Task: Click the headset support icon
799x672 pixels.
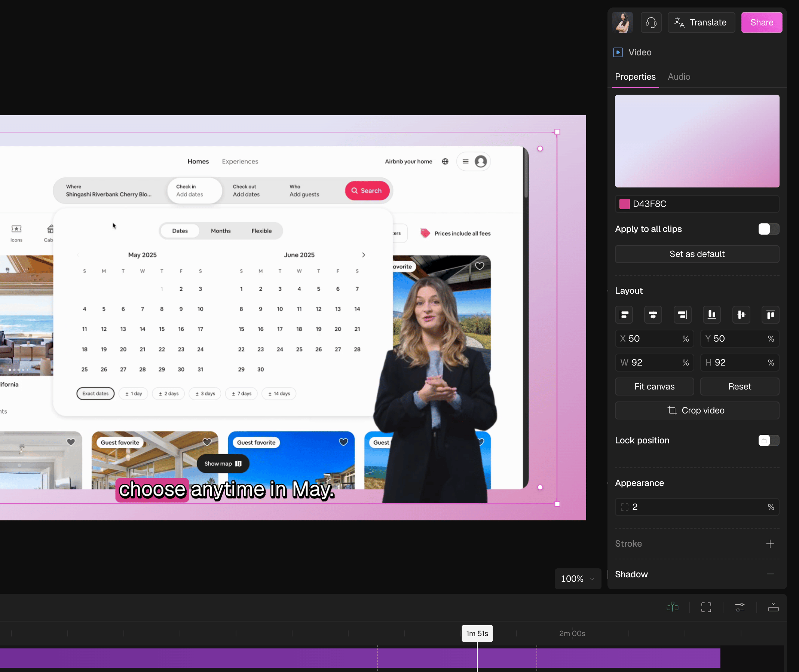Action: [x=651, y=22]
